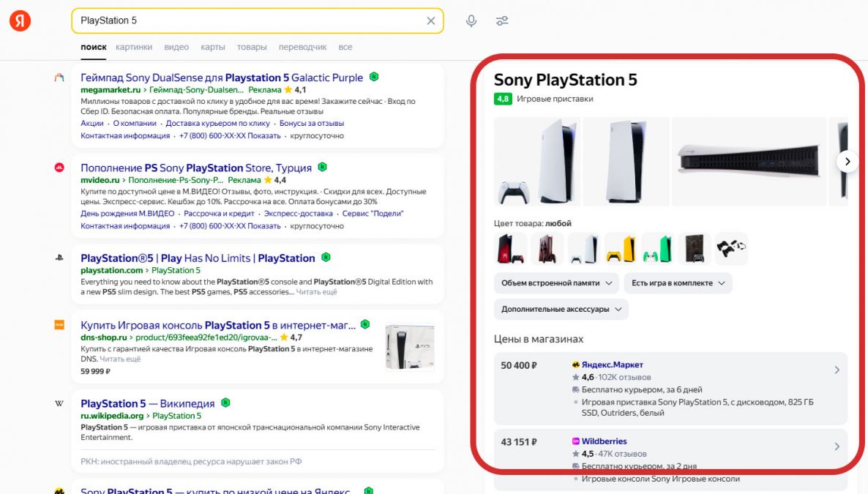Open the Yandex logo home page
This screenshot has height=494, width=868.
(x=20, y=21)
